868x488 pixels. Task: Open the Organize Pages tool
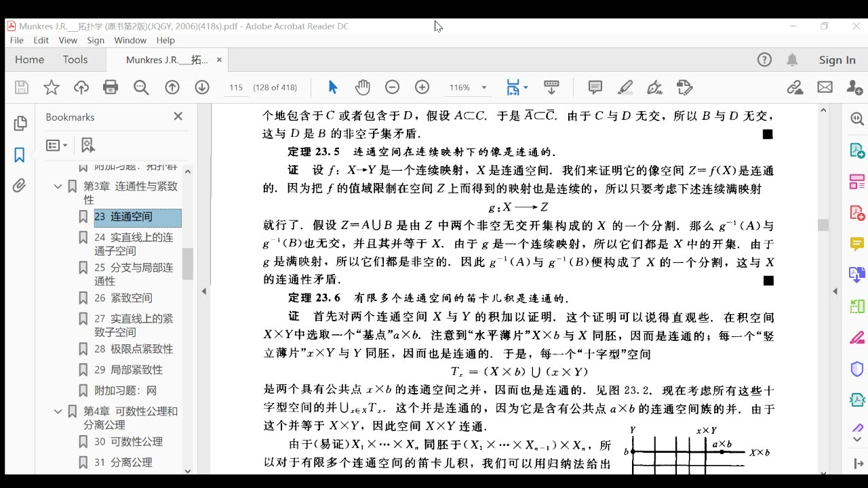click(856, 182)
